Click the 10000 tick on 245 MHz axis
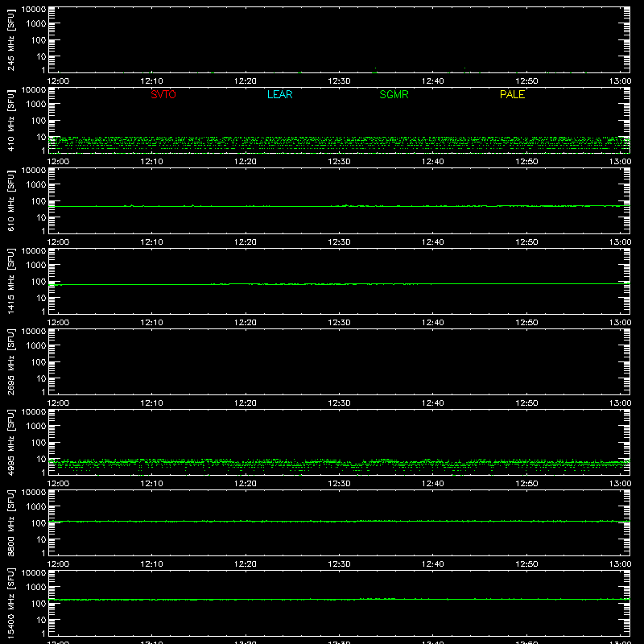644x644 pixels. click(34, 10)
